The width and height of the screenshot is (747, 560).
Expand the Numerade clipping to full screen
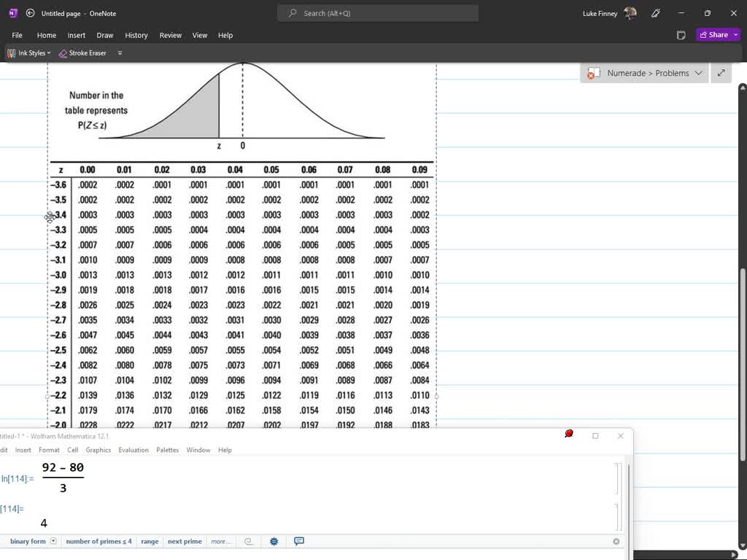(x=721, y=73)
